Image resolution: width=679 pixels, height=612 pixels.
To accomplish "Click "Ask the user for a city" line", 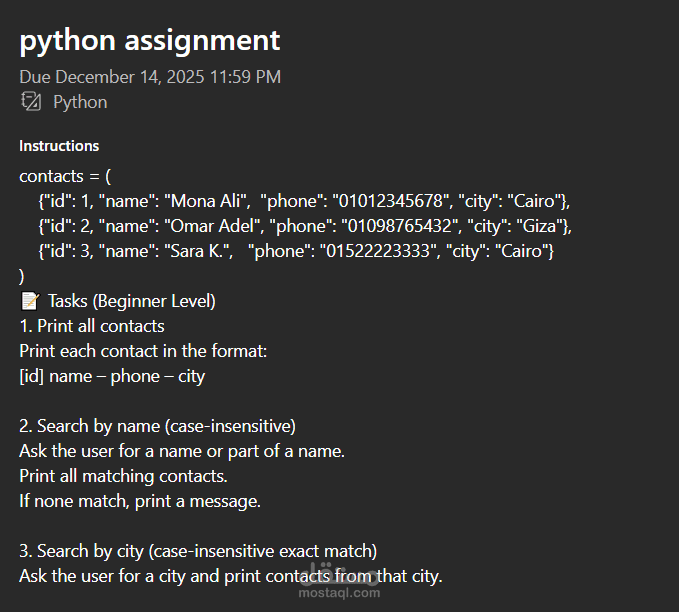I will [x=230, y=576].
